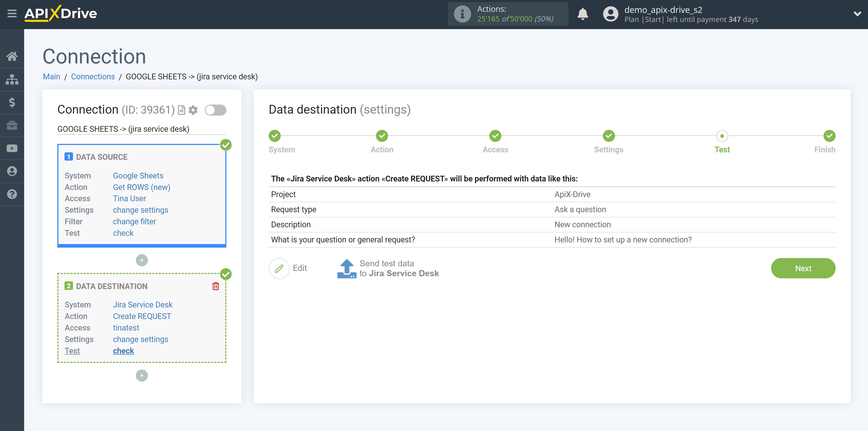Expand the account dropdown chevron
The image size is (868, 431).
[857, 14]
